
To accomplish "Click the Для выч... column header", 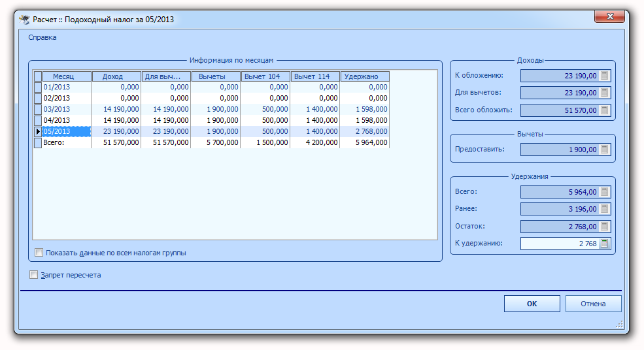I will point(166,76).
